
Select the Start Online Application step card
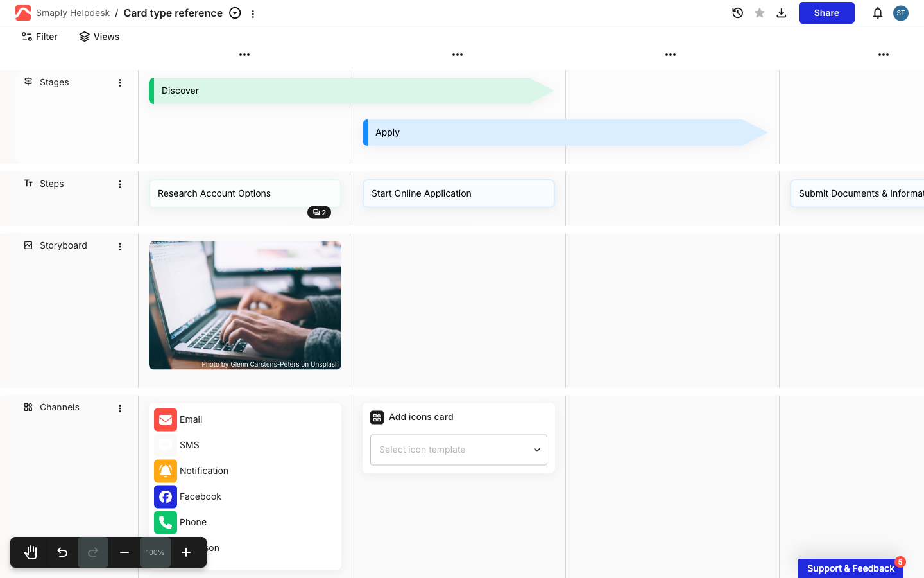click(x=459, y=193)
